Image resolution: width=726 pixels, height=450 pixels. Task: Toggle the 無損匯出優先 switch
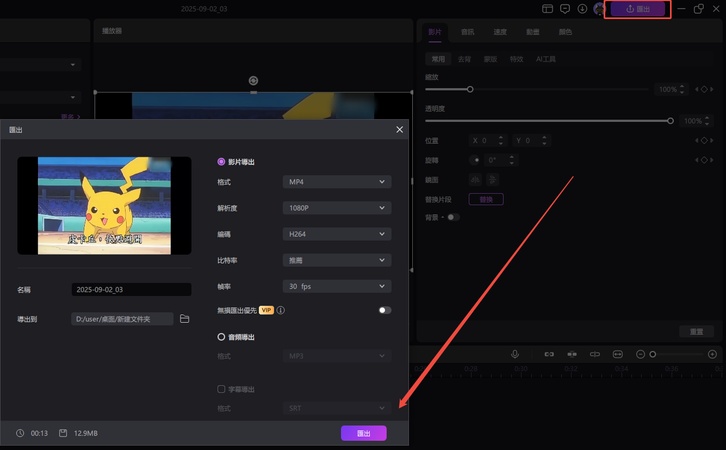click(385, 310)
